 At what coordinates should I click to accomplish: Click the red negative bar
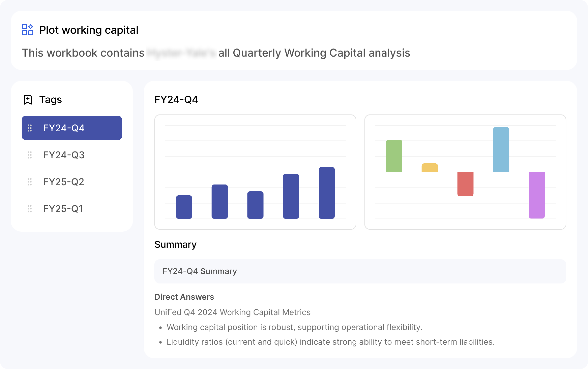[x=465, y=184]
